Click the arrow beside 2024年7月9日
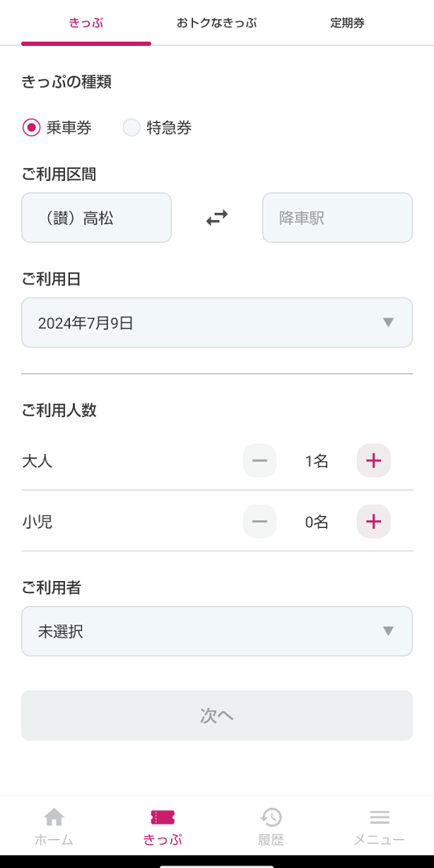This screenshot has height=868, width=434. [388, 323]
